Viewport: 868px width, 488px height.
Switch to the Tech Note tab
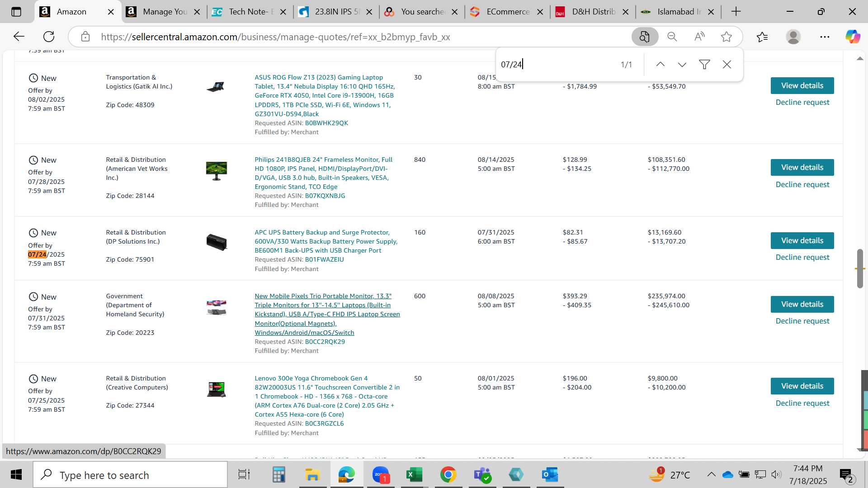pyautogui.click(x=249, y=12)
